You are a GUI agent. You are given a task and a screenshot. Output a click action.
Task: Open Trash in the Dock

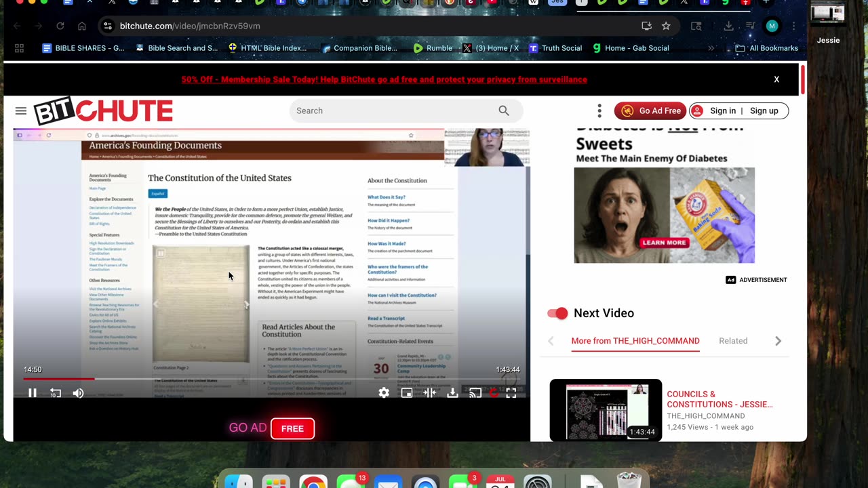(630, 480)
